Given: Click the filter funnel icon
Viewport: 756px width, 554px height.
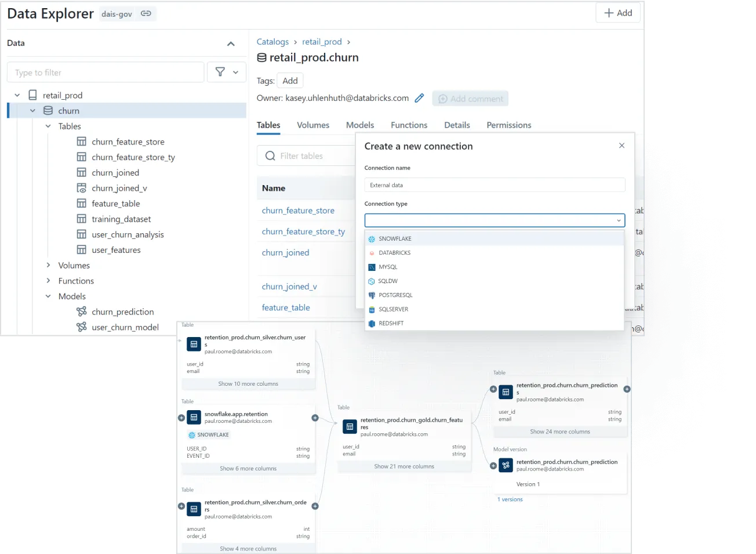Looking at the screenshot, I should 220,72.
